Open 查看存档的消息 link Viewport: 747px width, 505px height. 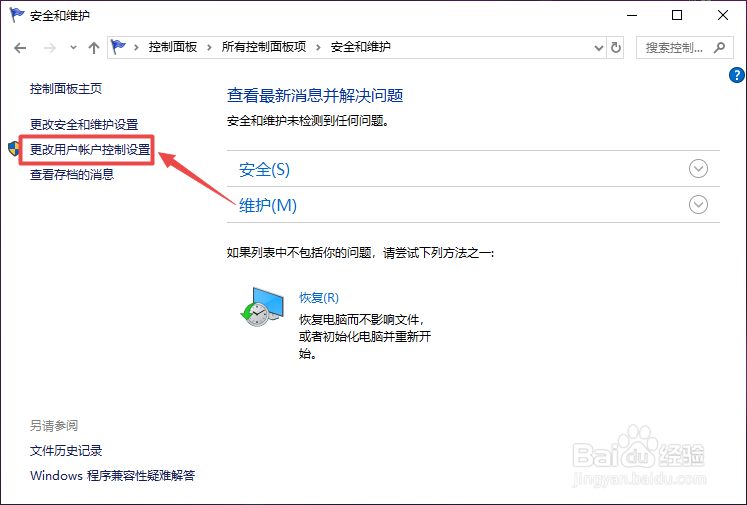point(72,175)
